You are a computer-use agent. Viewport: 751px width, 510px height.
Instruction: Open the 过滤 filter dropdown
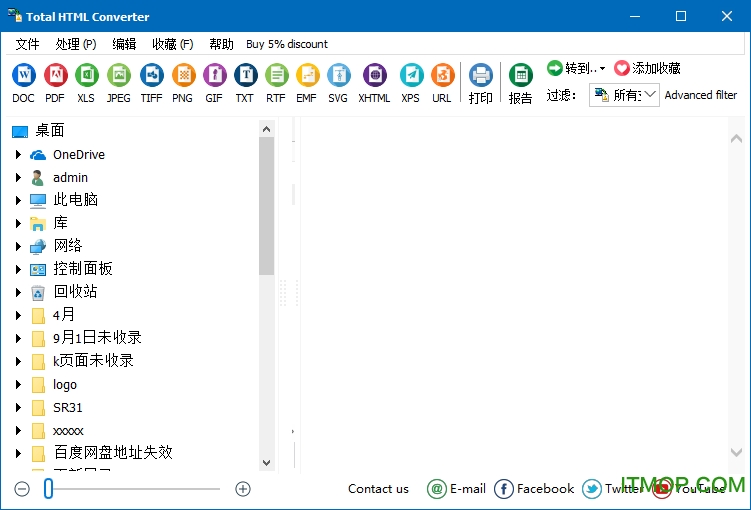tap(624, 95)
